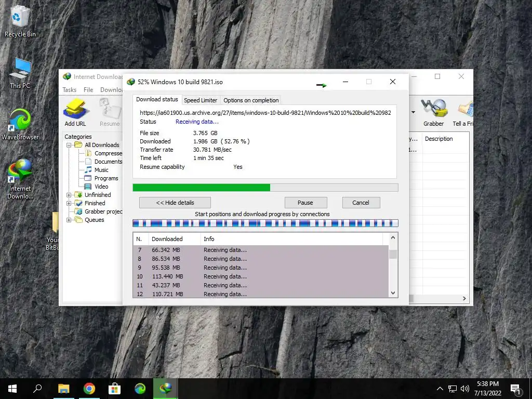Click the Grabber projects tree icon
This screenshot has height=399, width=532.
click(x=78, y=211)
